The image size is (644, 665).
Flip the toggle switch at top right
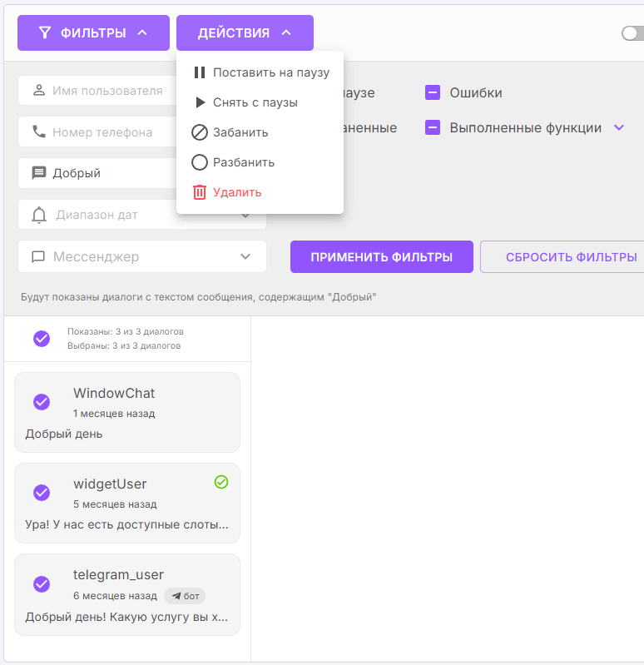point(632,33)
